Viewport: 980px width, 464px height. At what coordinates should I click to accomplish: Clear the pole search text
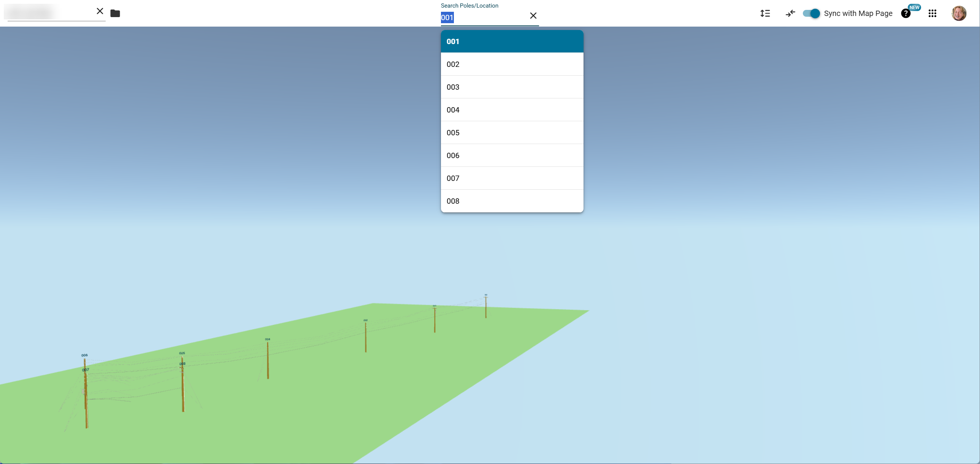click(x=533, y=16)
